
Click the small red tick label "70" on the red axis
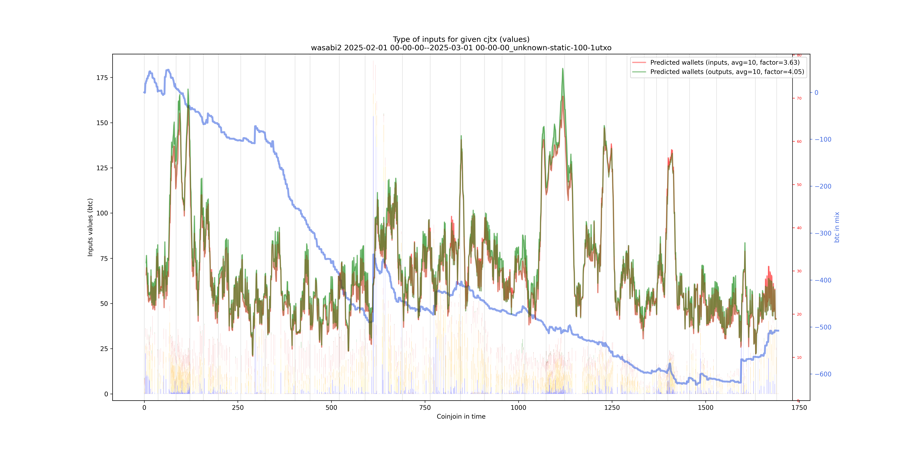point(798,98)
